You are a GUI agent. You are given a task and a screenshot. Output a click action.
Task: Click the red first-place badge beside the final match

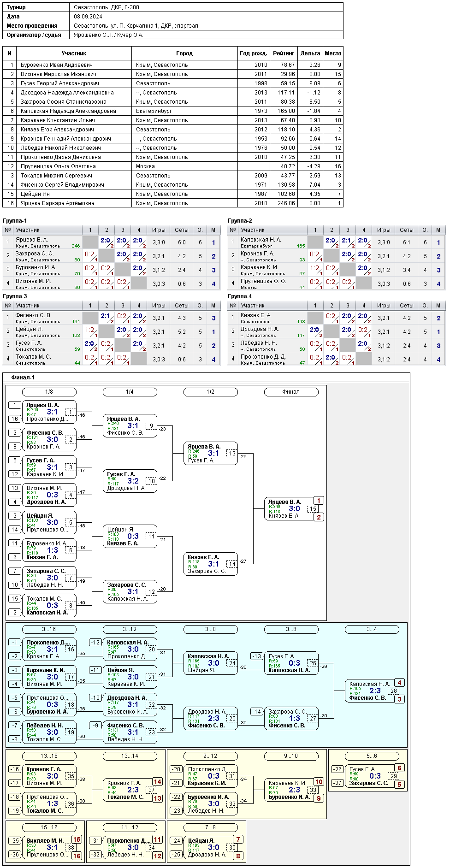click(x=319, y=501)
